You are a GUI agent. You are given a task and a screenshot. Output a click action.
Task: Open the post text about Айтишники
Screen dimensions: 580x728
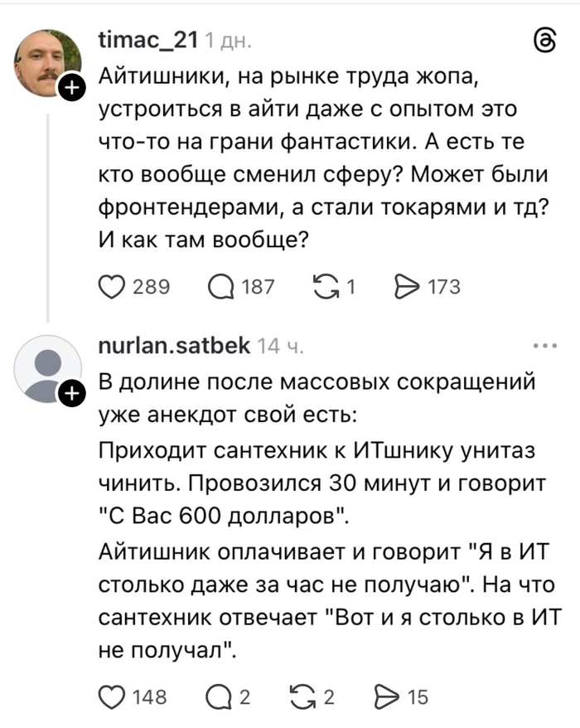(323, 158)
